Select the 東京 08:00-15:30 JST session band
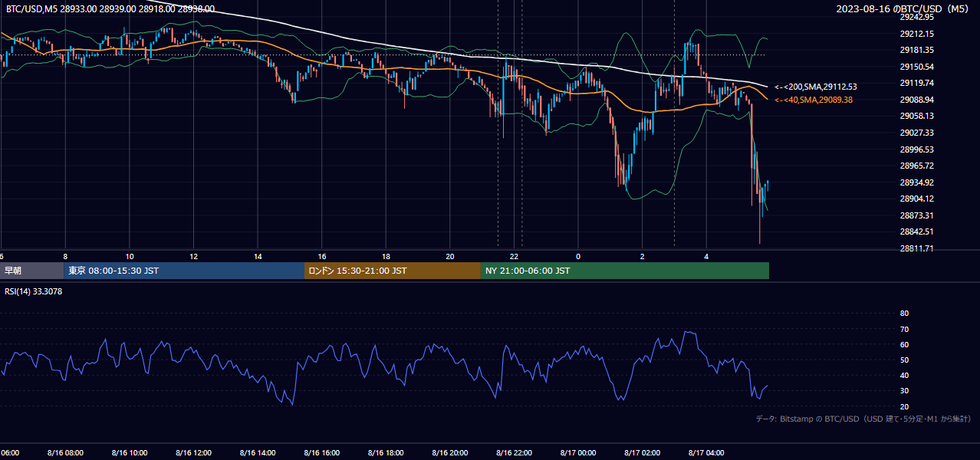980x460 pixels. 184,271
